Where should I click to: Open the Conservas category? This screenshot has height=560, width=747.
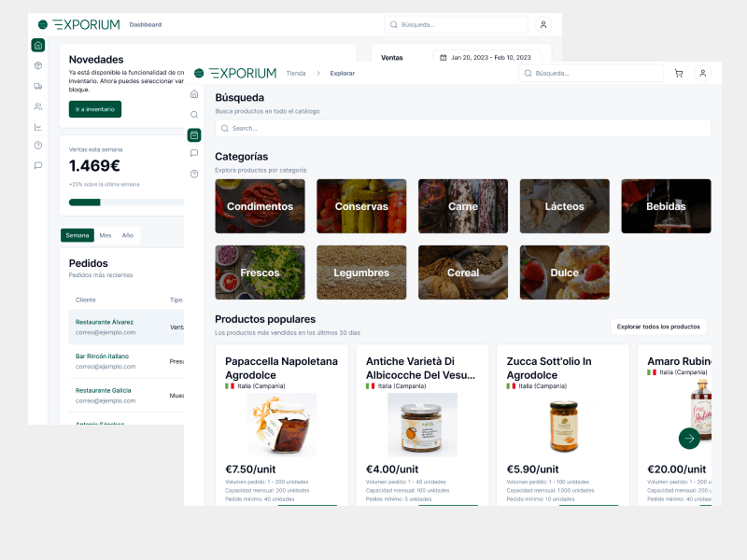tap(361, 206)
